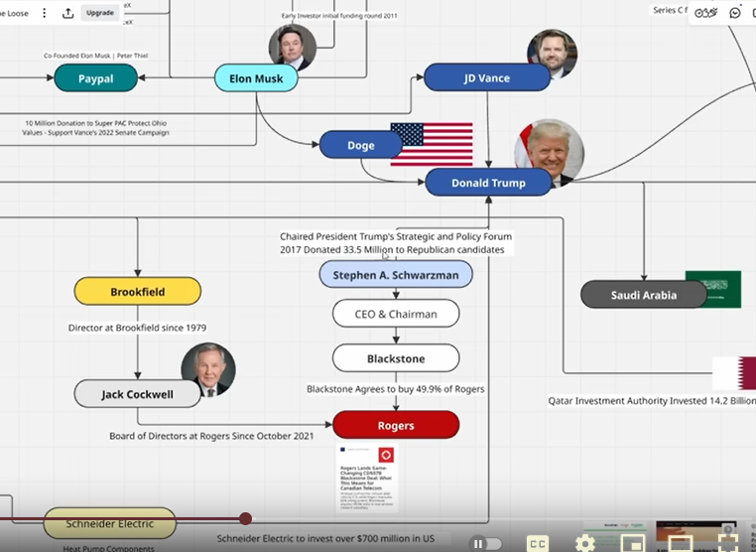Select the Donald Trump node

488,183
